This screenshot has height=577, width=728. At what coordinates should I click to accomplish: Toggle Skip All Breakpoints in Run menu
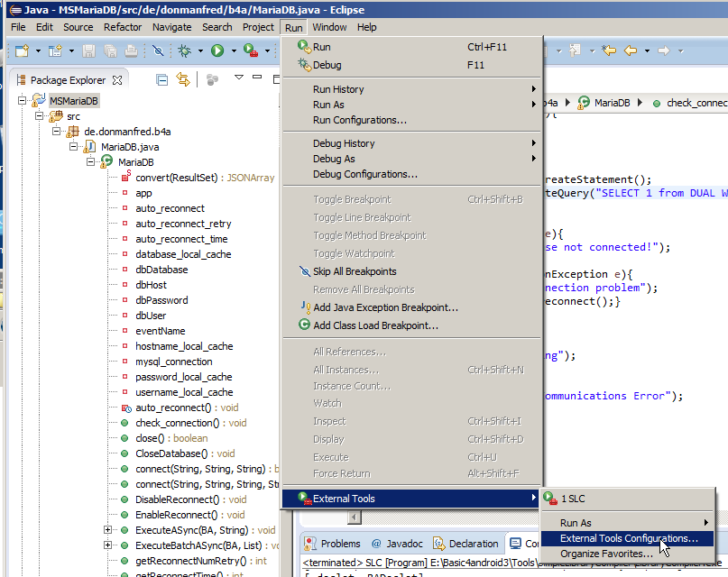(x=354, y=271)
